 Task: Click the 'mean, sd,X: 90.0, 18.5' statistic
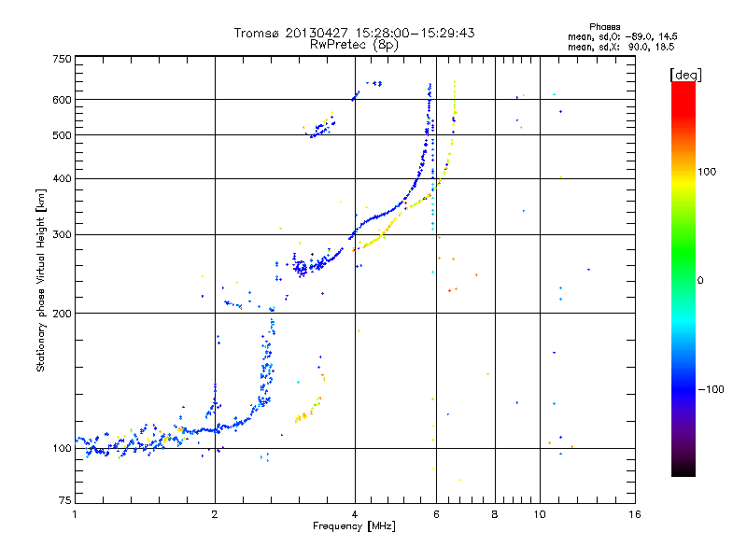[x=621, y=47]
